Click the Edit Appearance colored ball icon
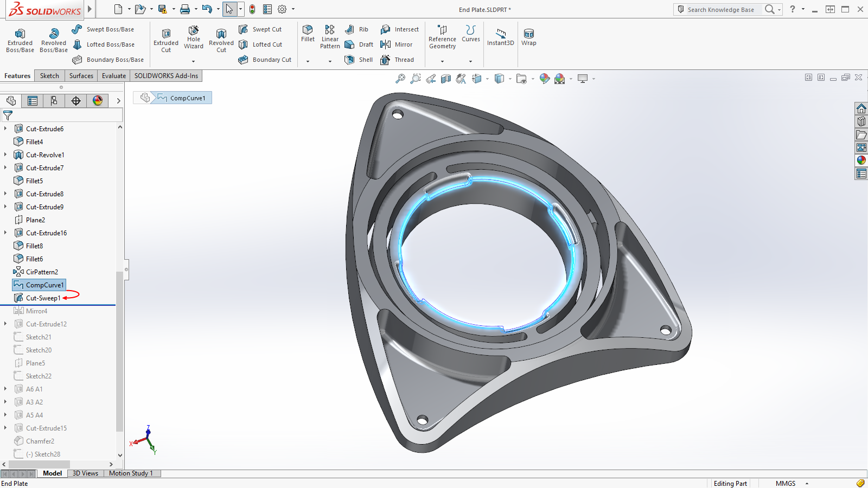 click(545, 79)
